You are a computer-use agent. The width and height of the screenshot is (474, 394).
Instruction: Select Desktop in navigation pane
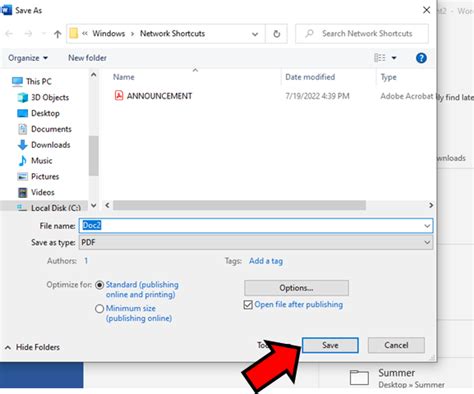click(x=38, y=113)
